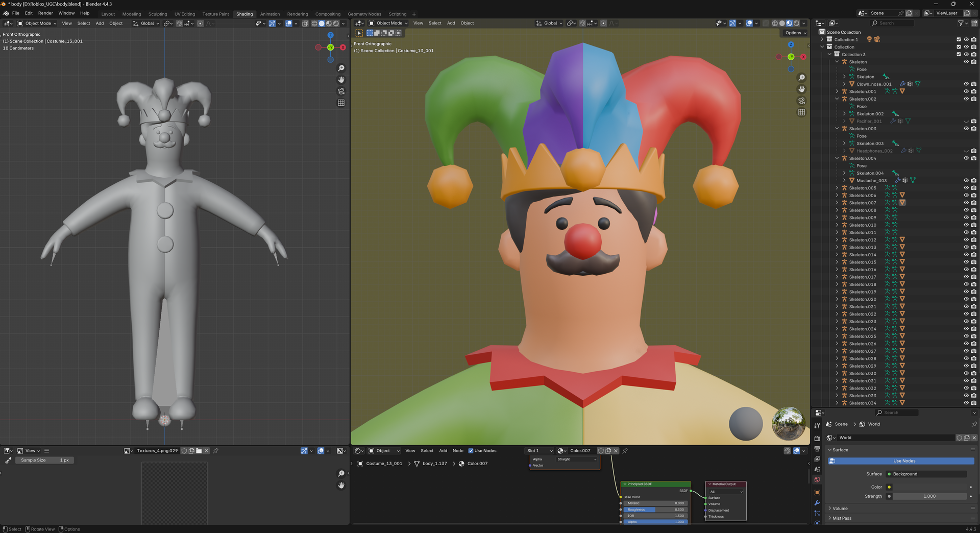Click the outliner Search field
This screenshot has width=980, height=533.
[x=892, y=23]
